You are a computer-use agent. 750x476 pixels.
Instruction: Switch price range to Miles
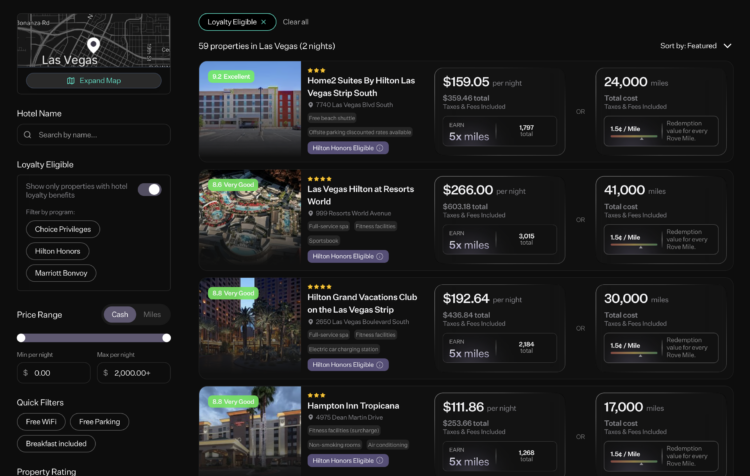coord(152,315)
